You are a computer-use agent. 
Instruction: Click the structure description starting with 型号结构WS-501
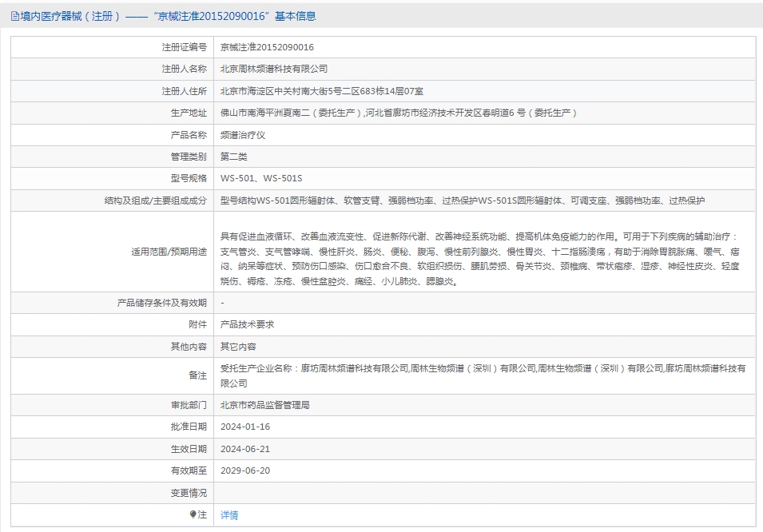[x=463, y=200]
